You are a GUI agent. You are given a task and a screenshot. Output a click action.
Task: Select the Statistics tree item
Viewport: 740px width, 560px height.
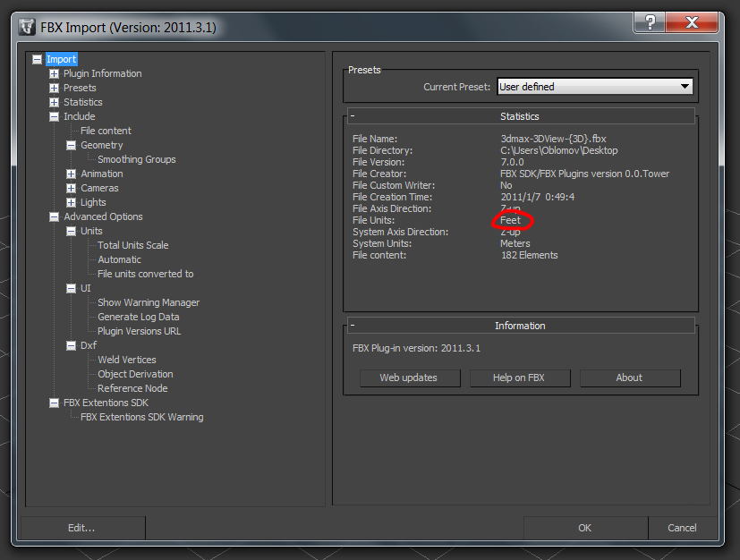click(x=83, y=102)
